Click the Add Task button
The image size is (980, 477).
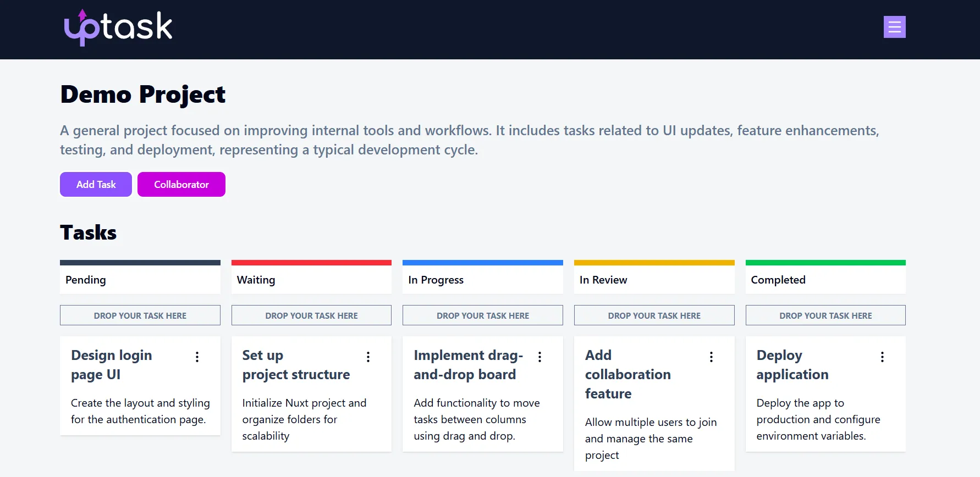click(96, 184)
